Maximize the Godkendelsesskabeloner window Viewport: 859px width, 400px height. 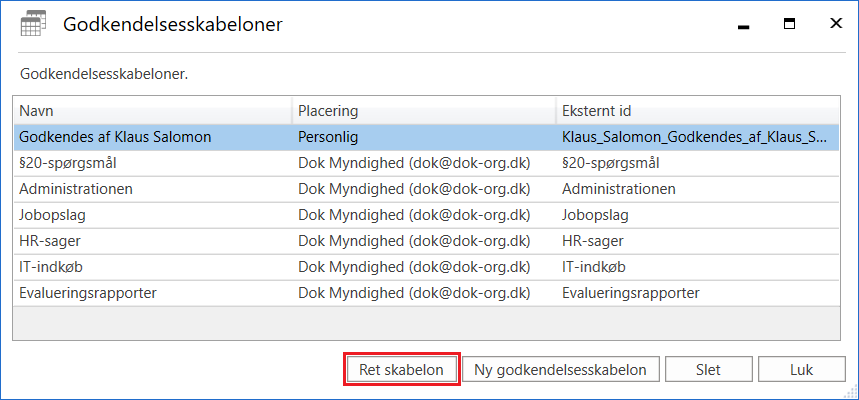(x=789, y=24)
